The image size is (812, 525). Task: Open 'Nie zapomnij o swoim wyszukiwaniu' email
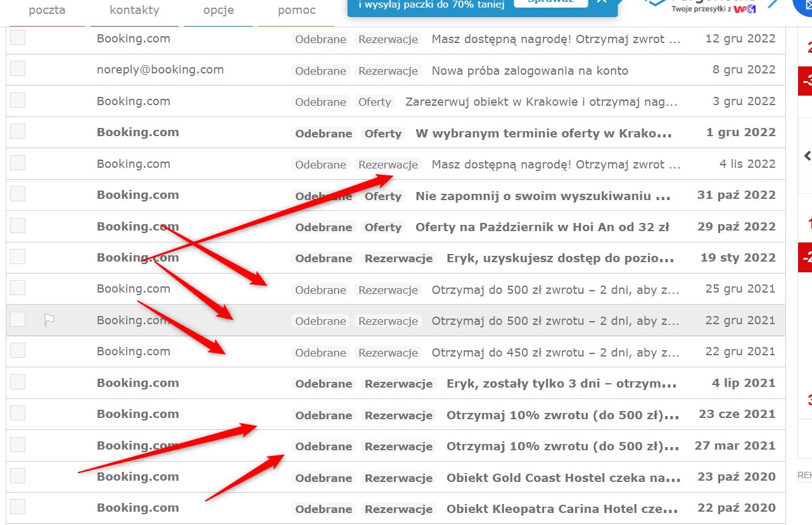(x=543, y=196)
